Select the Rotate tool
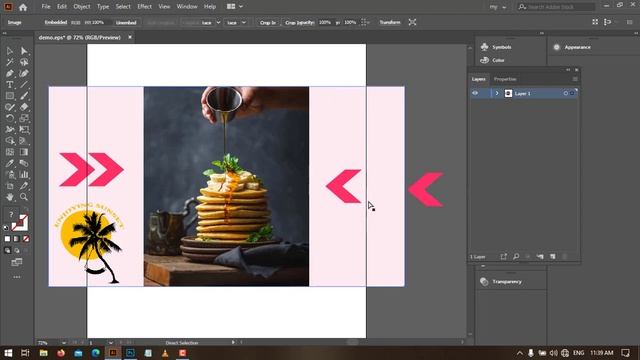The width and height of the screenshot is (640, 360). click(10, 118)
